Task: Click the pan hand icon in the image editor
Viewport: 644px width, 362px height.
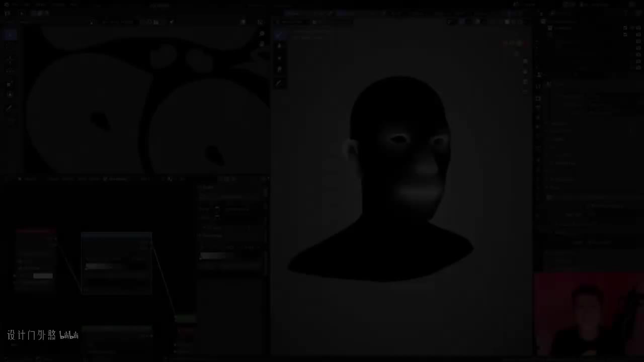Action: 262,44
